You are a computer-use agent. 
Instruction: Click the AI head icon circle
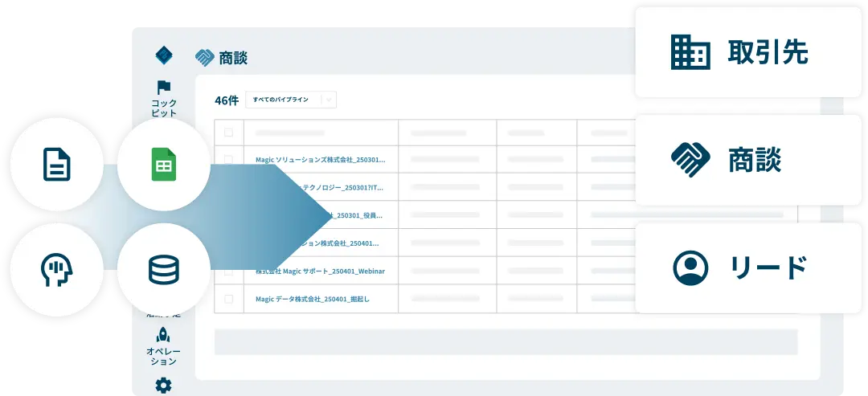point(56,270)
